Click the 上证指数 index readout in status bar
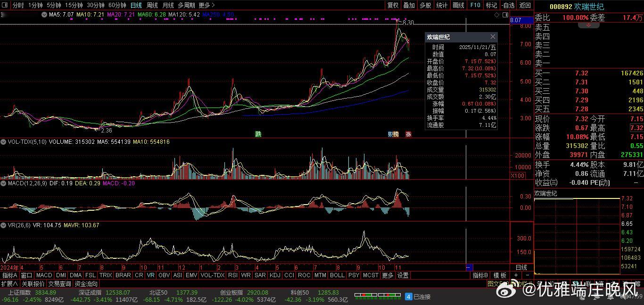This screenshot has width=644, height=305. [19, 293]
